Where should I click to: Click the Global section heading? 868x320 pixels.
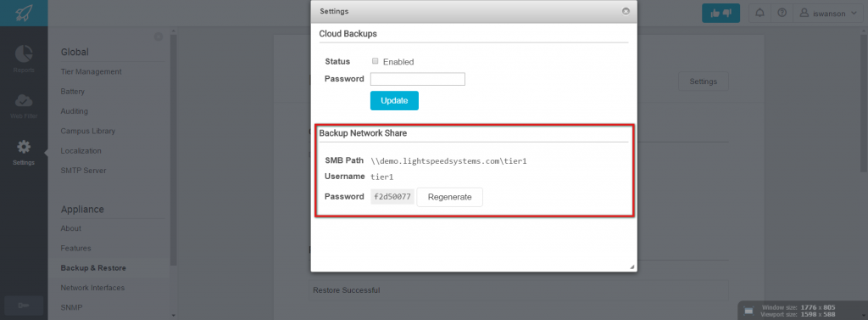pyautogui.click(x=75, y=52)
